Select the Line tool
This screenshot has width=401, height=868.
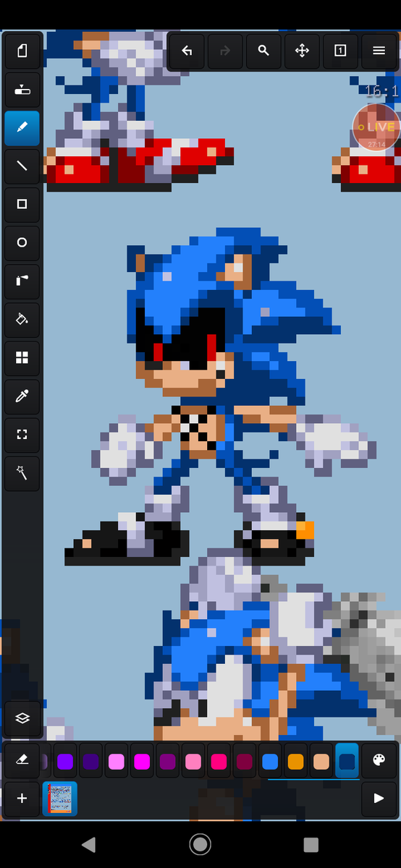[22, 166]
